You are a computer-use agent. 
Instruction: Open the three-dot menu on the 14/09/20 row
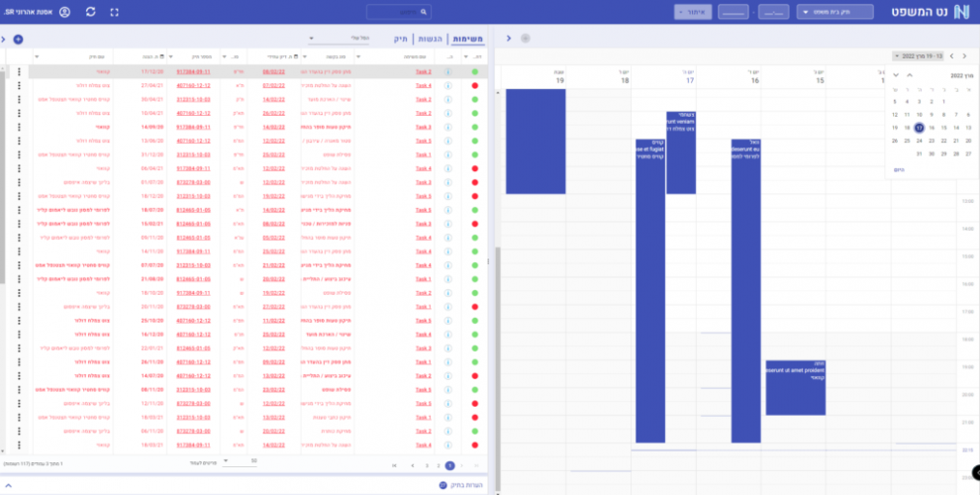tap(20, 127)
